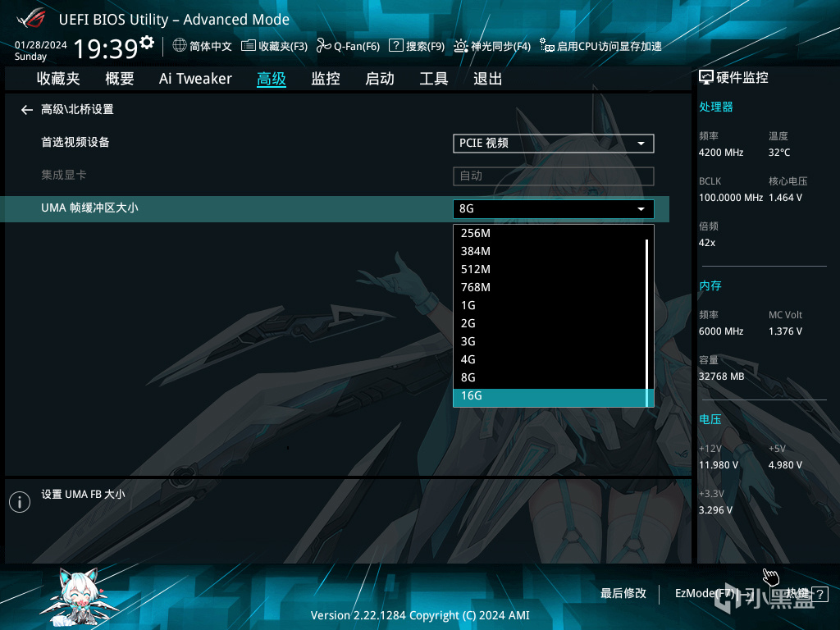Click the 4.980 V reading
Screen dimensions: 840x630
coord(785,465)
